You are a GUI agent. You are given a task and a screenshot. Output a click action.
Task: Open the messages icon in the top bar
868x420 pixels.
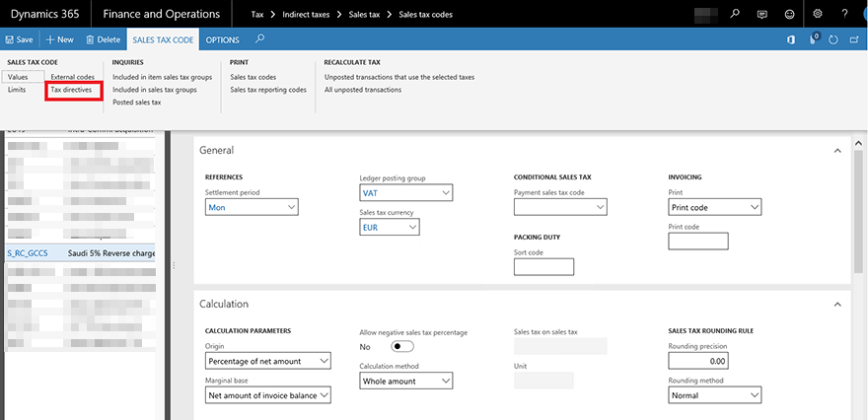tap(762, 15)
